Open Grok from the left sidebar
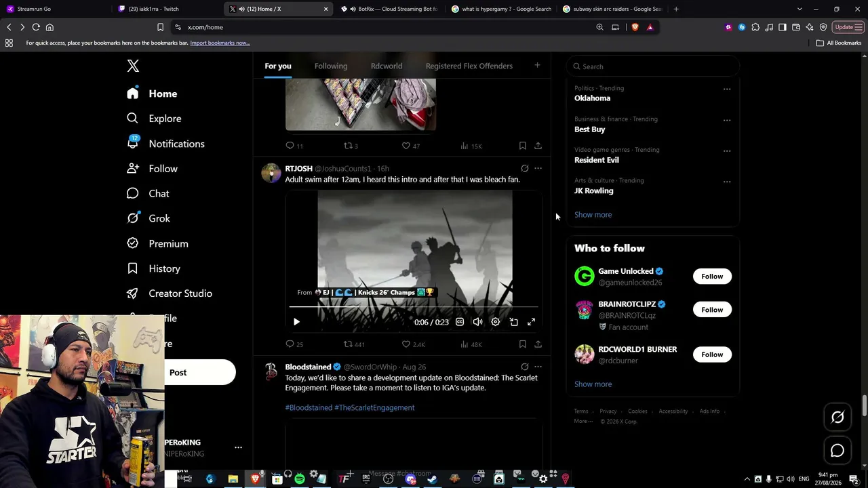 click(x=149, y=218)
